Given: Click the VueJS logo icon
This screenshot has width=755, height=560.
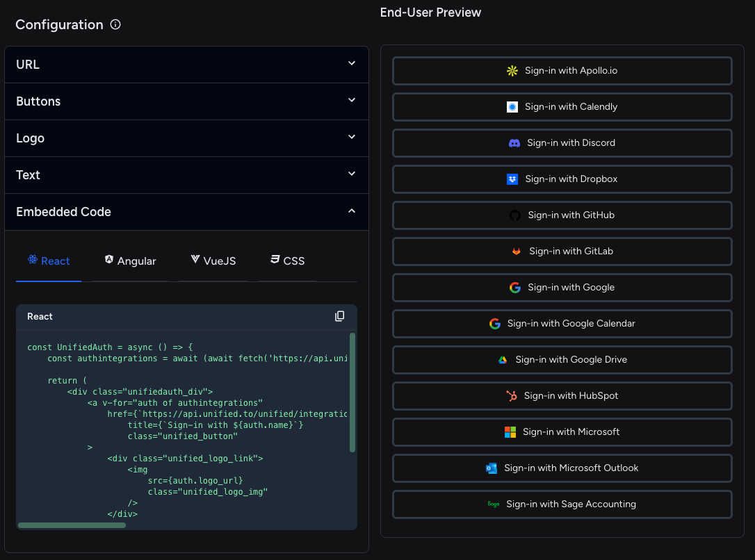Looking at the screenshot, I should (x=195, y=260).
